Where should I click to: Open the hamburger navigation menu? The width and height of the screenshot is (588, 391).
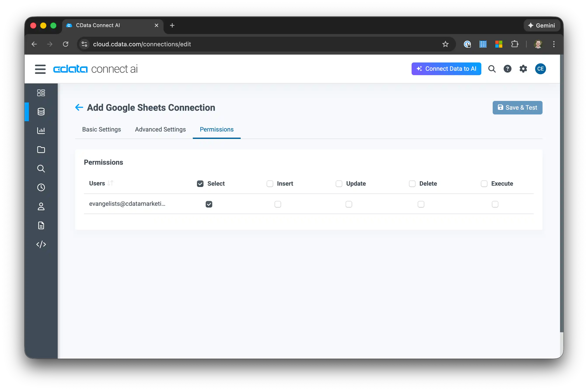tap(40, 69)
